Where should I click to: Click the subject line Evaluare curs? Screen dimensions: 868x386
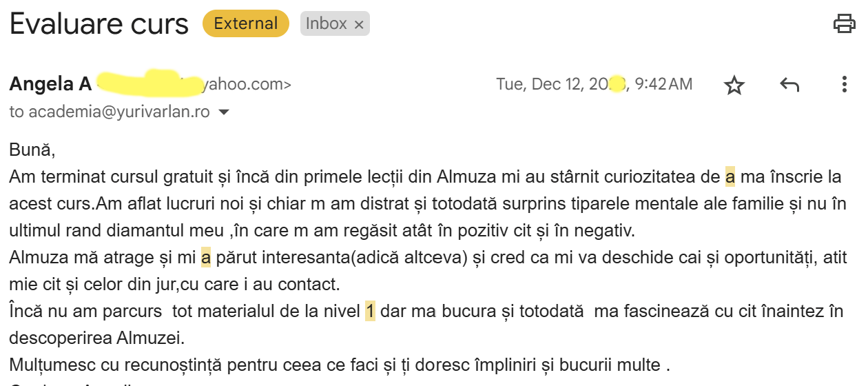[99, 24]
